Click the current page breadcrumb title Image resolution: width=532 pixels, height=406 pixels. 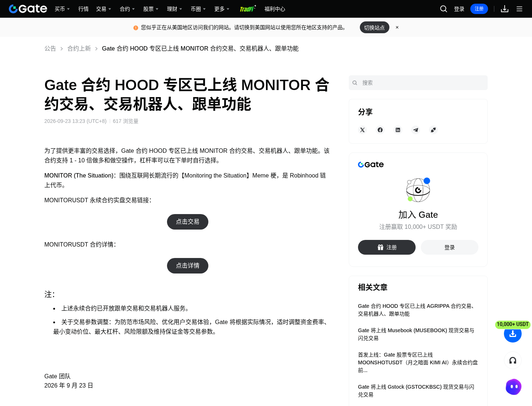[200, 48]
